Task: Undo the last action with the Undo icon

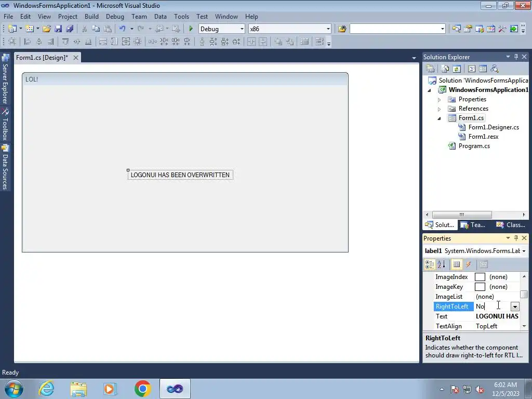Action: [x=123, y=29]
